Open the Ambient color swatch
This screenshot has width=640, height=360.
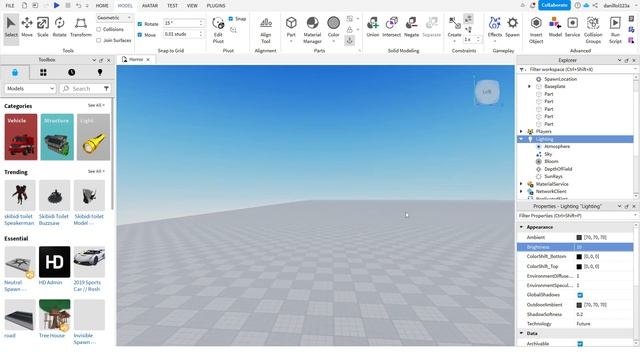pyautogui.click(x=579, y=238)
